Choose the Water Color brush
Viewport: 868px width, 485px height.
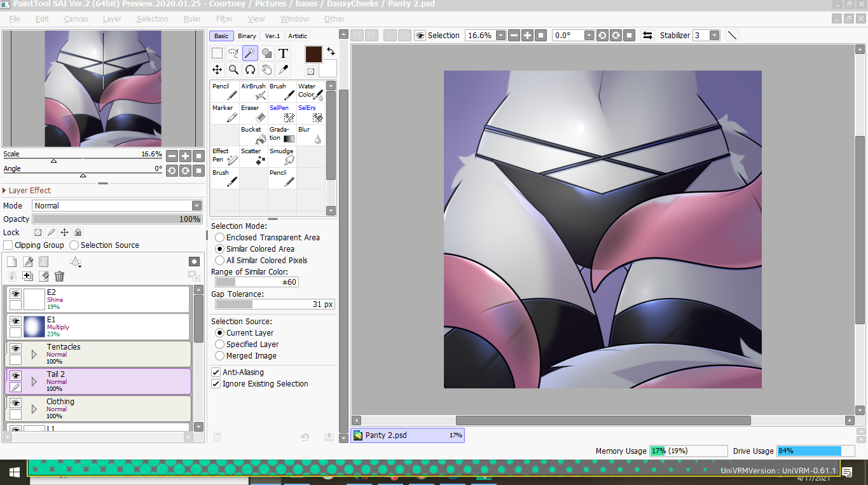[x=311, y=92]
